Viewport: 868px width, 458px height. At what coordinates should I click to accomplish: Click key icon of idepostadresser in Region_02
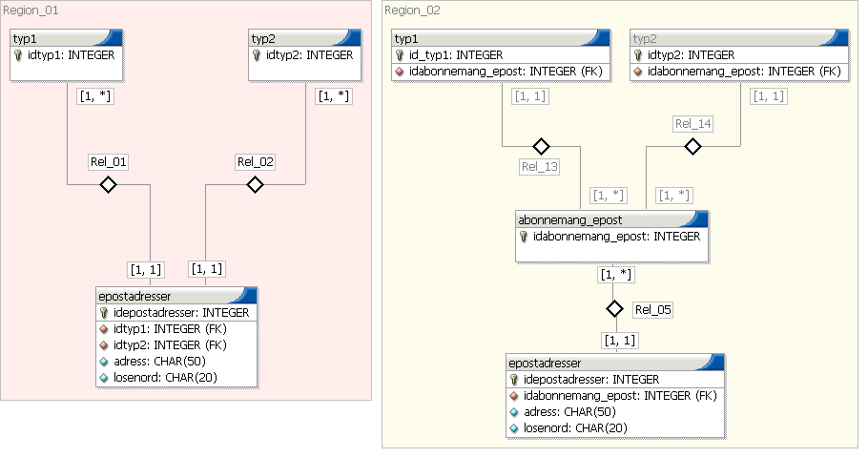(514, 380)
